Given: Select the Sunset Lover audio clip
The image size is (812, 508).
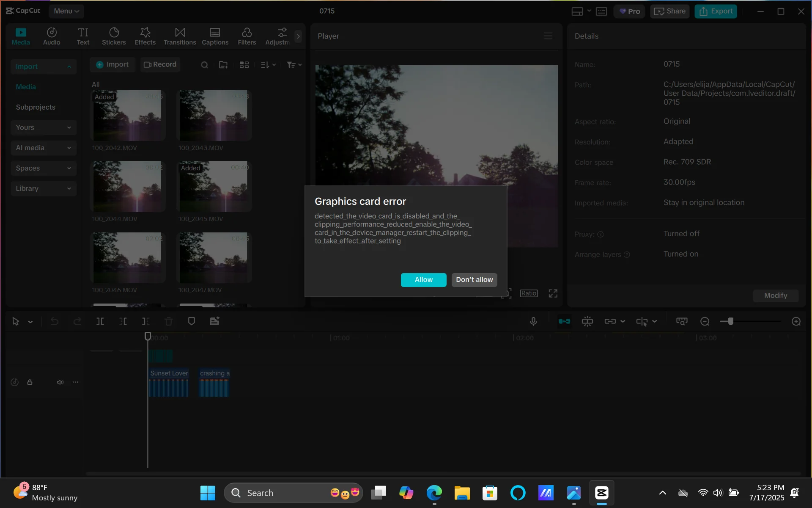Looking at the screenshot, I should point(168,383).
